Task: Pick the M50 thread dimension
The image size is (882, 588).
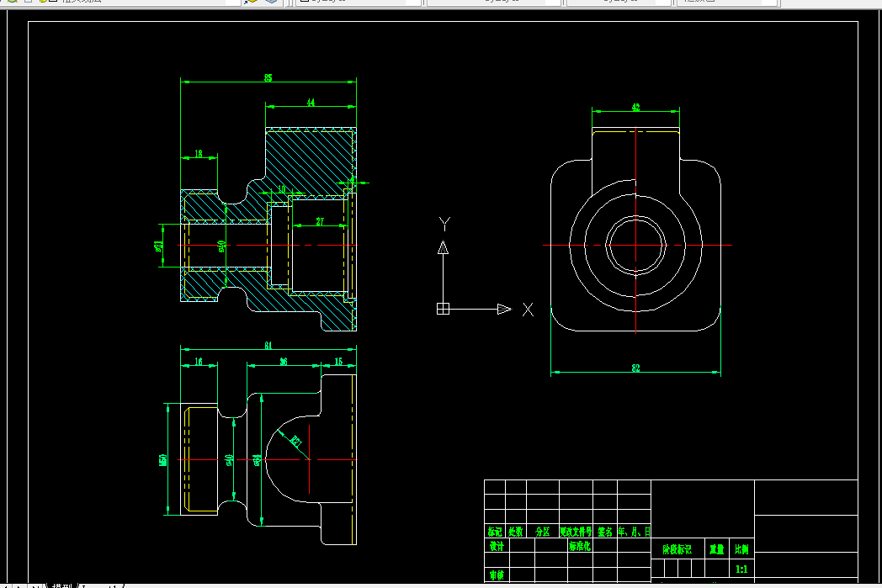Action: pos(163,460)
